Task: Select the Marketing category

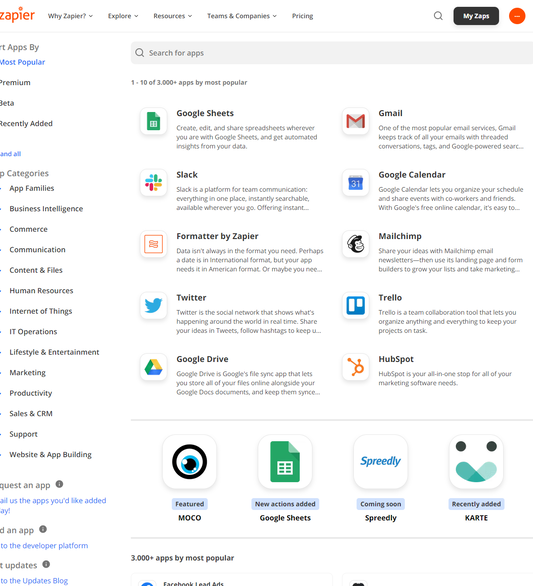Action: pos(28,373)
